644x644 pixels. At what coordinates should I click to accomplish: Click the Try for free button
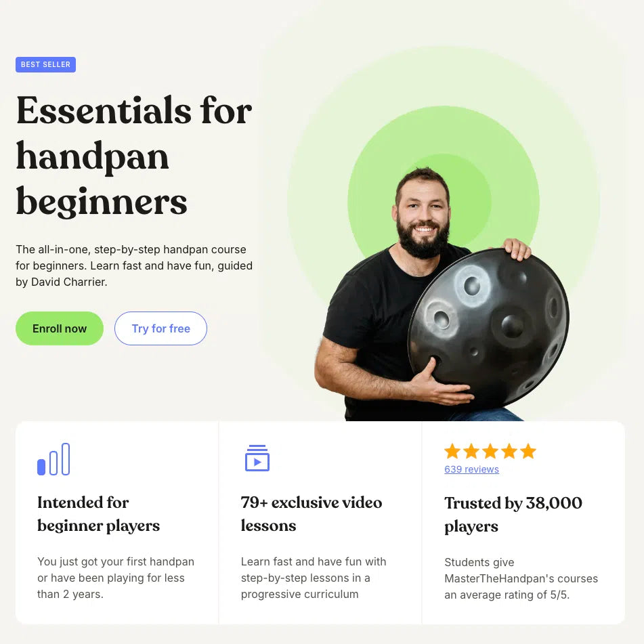point(160,328)
